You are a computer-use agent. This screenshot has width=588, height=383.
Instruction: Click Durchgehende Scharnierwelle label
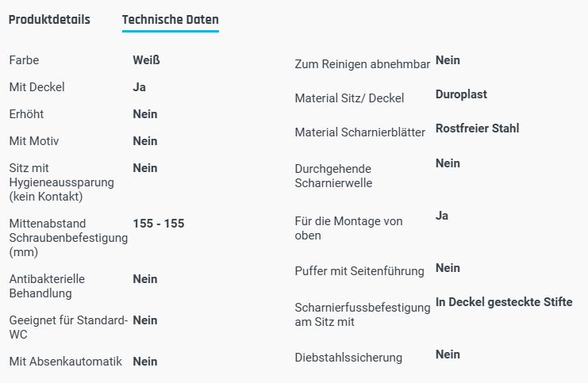[333, 176]
